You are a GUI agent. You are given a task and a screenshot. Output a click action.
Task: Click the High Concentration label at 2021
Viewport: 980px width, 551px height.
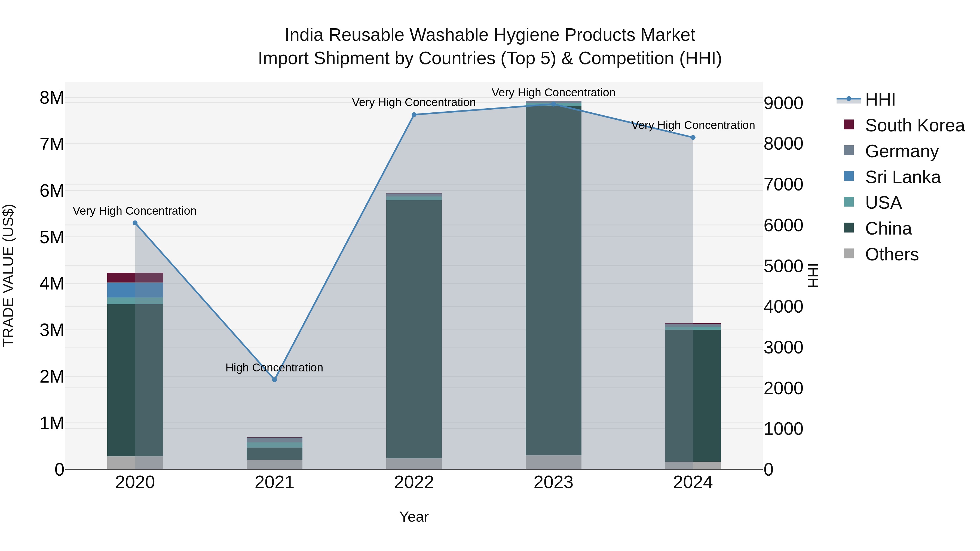(x=274, y=368)
